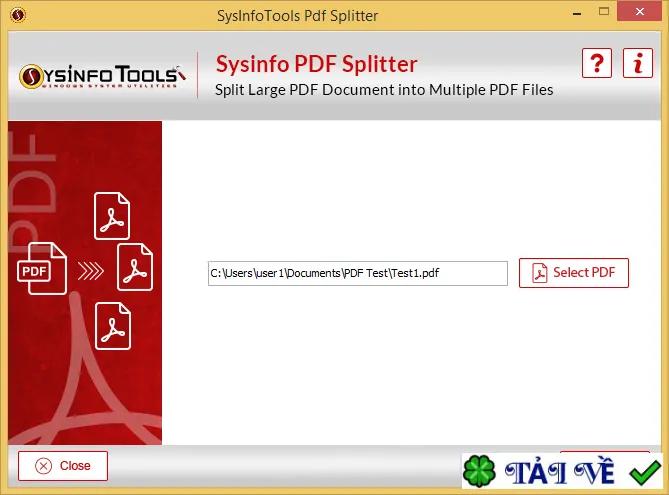The width and height of the screenshot is (669, 495).
Task: Click the bottom split PDF document icon
Action: 113,326
